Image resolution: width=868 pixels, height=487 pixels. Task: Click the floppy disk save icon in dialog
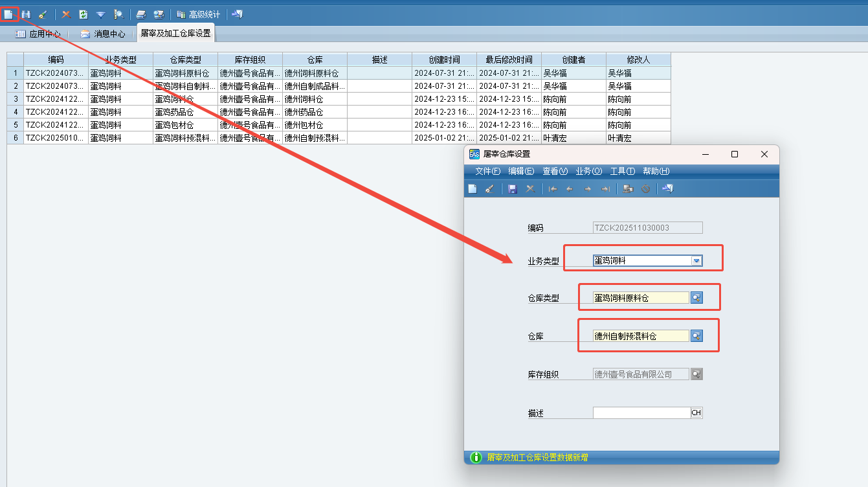(x=513, y=189)
